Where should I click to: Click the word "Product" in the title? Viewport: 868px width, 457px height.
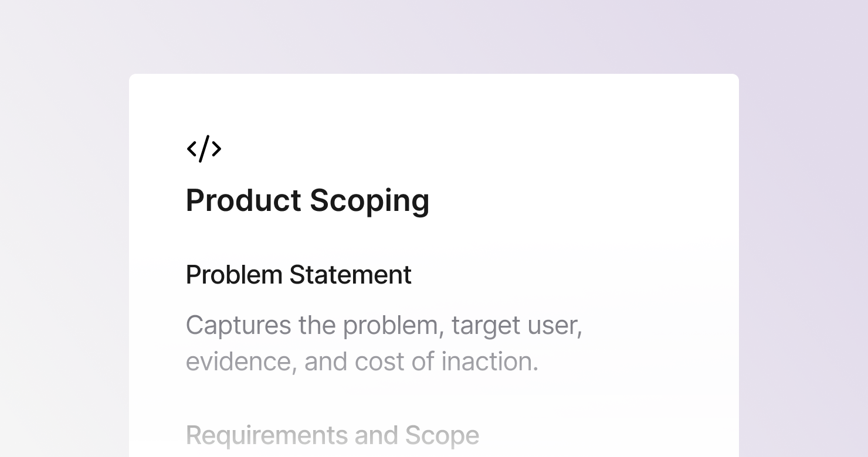pos(244,201)
